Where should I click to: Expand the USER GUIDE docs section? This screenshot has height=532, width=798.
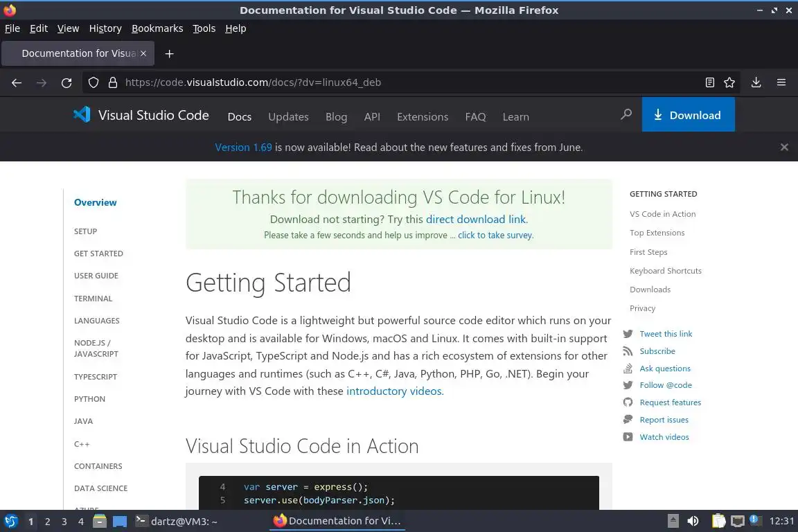click(96, 276)
